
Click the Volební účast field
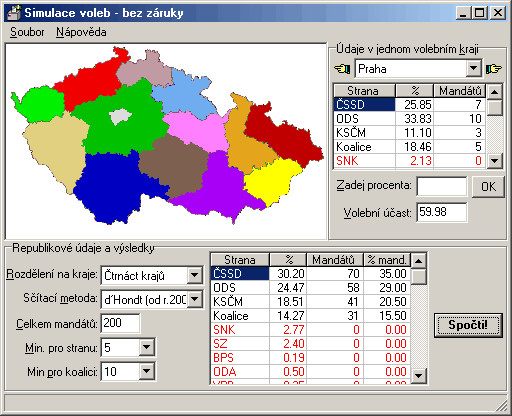coord(442,212)
